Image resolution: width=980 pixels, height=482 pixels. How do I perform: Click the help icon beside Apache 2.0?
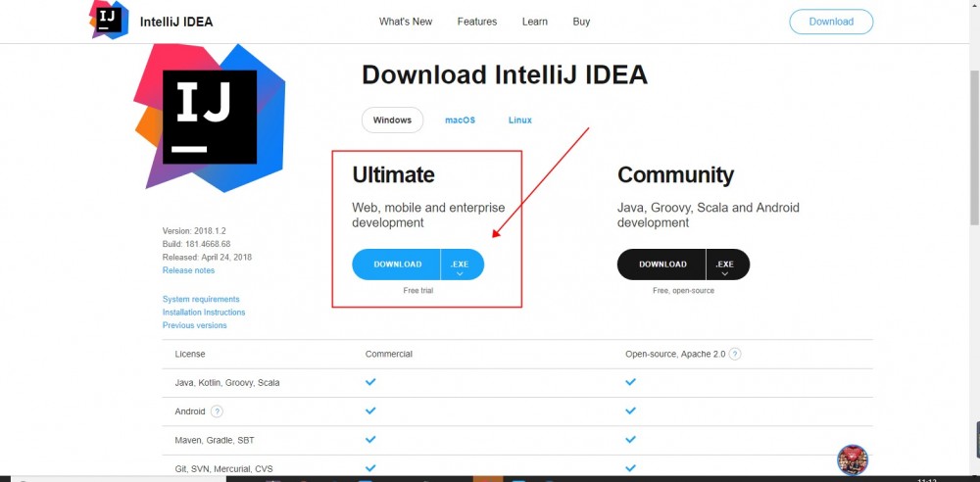(x=735, y=354)
